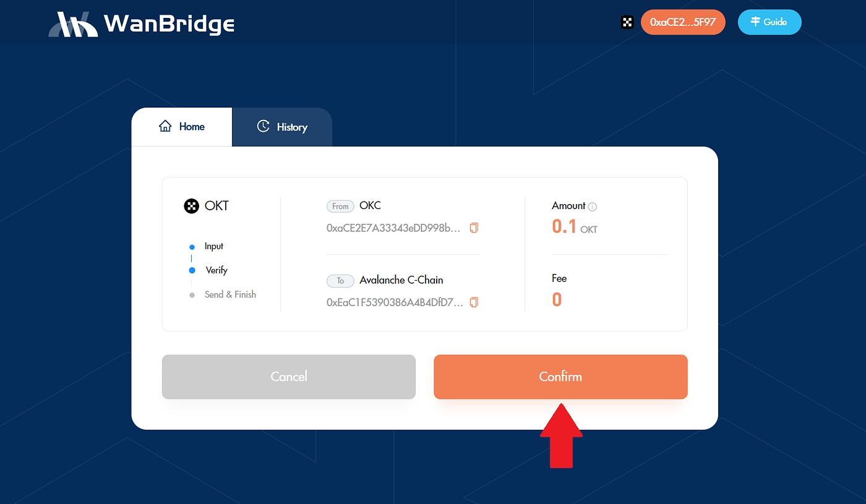
Task: Select the From address 0xaCE2E7A33343eDD998b… text
Action: pos(393,228)
